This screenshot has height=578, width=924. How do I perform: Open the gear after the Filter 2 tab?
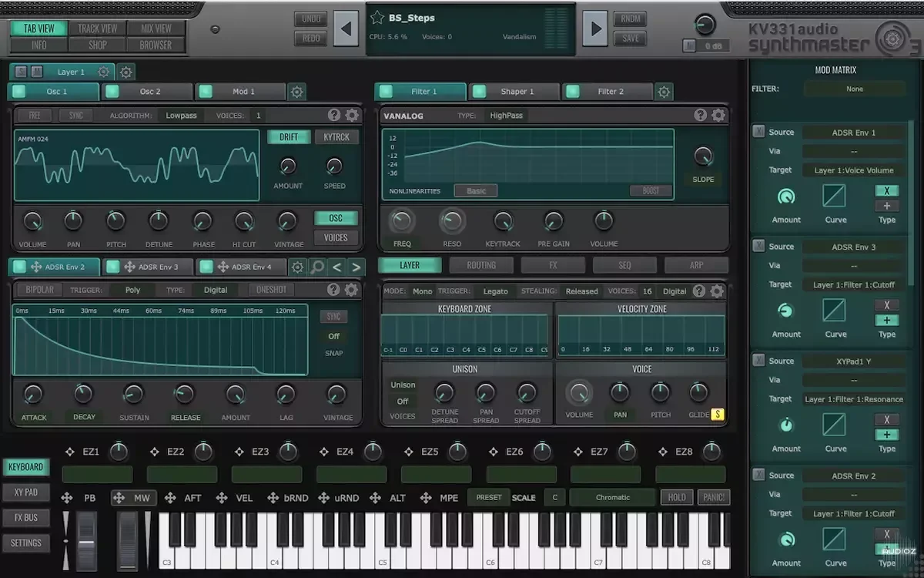point(664,92)
